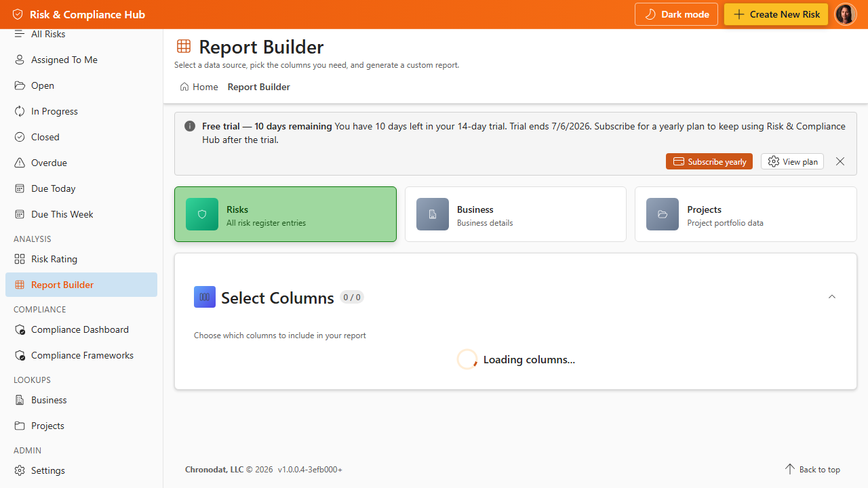Select the Risks data source card
Screen dimensions: 868x488
pyautogui.click(x=285, y=214)
